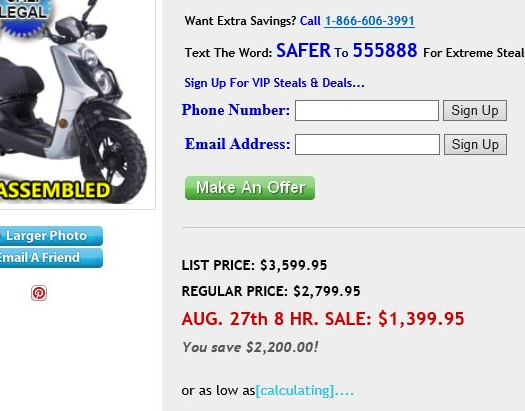Click the green Make An Offer button
Viewport: 525px width, 411px height.
tap(250, 188)
